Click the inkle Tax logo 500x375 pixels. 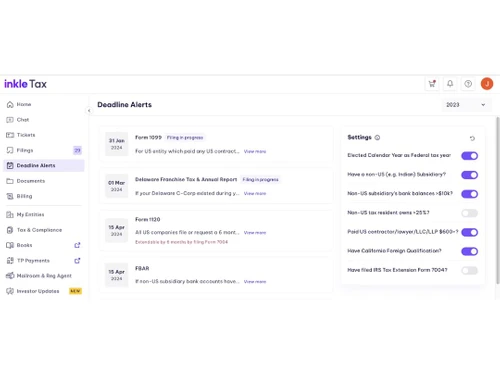tap(25, 84)
